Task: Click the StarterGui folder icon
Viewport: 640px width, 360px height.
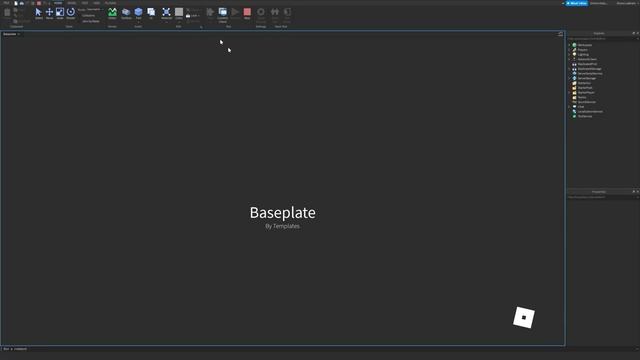Action: tap(574, 83)
